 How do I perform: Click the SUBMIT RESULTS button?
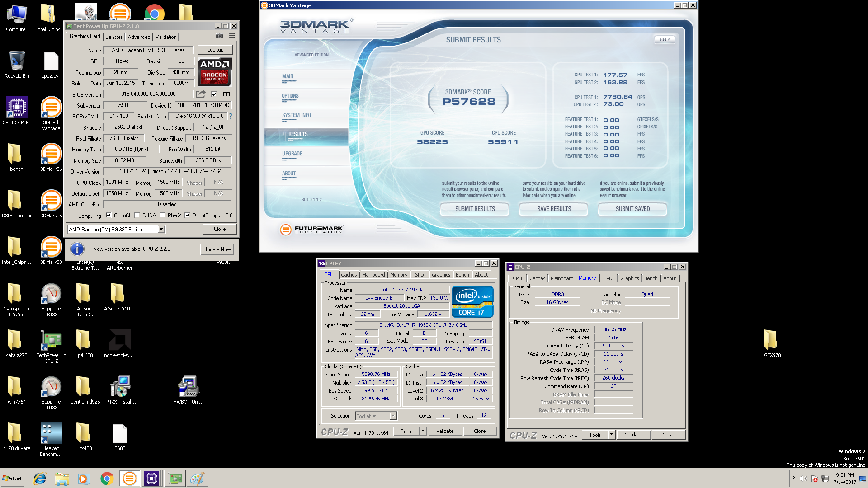tap(475, 209)
